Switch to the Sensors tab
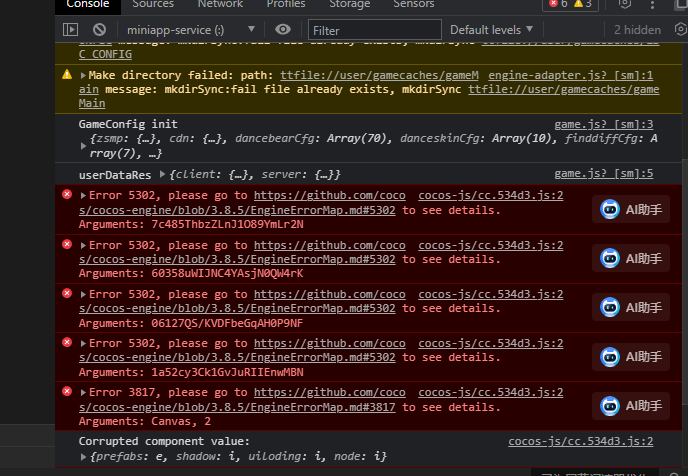This screenshot has height=476, width=688. click(414, 4)
